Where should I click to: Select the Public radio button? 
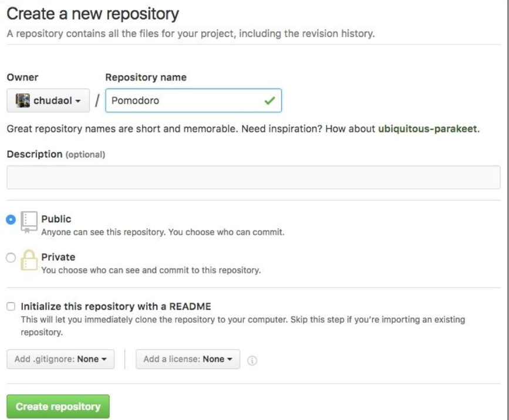click(10, 219)
